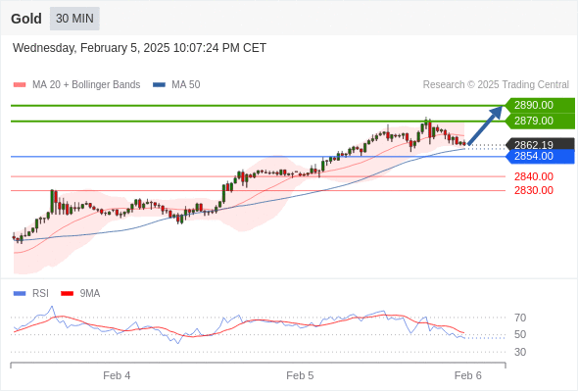Click the MA 50 legend label

coord(186,85)
